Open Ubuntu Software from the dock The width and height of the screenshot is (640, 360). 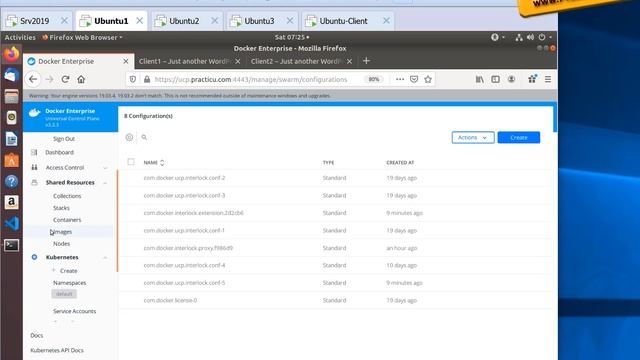[11, 160]
